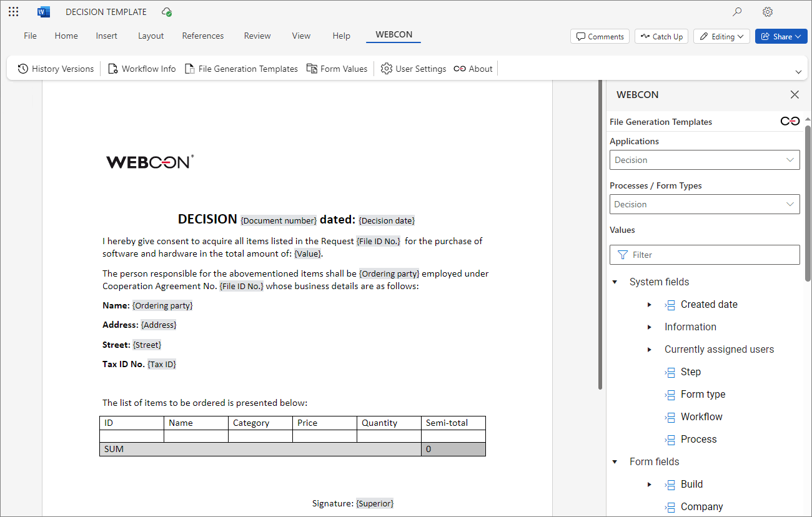Select the Build field icon
This screenshot has width=812, height=517.
pyautogui.click(x=670, y=485)
